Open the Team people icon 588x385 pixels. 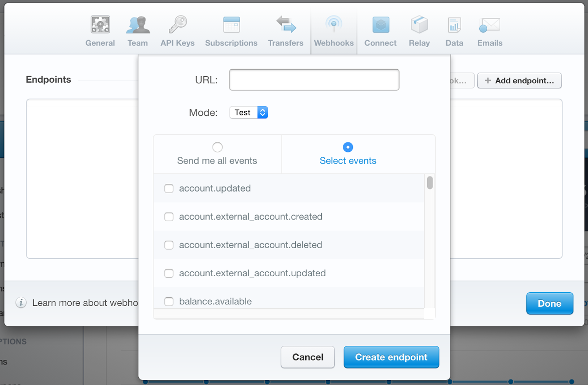pyautogui.click(x=138, y=25)
